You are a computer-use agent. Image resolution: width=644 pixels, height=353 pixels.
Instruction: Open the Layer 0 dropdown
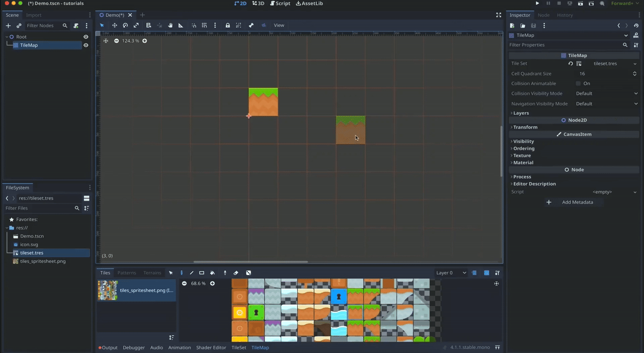(x=451, y=273)
